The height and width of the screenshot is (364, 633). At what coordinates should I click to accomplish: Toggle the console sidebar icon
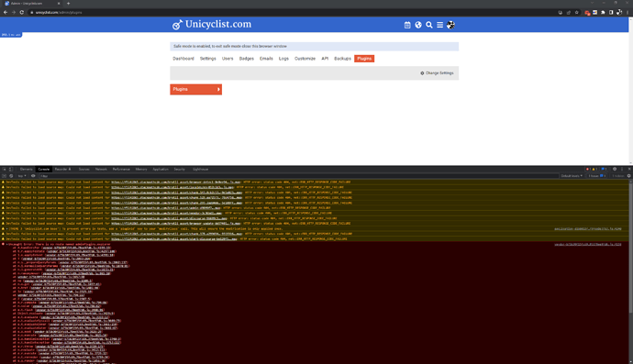[4, 176]
